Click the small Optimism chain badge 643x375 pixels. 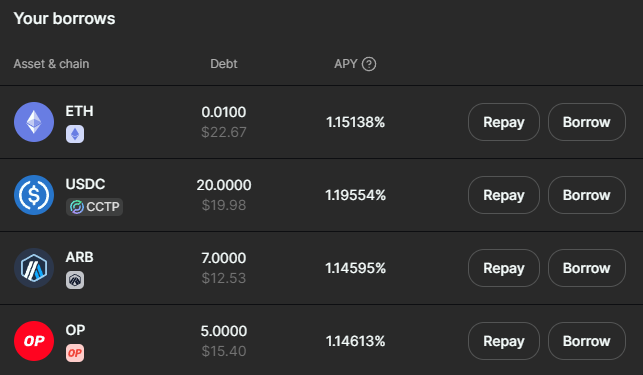[x=75, y=353]
